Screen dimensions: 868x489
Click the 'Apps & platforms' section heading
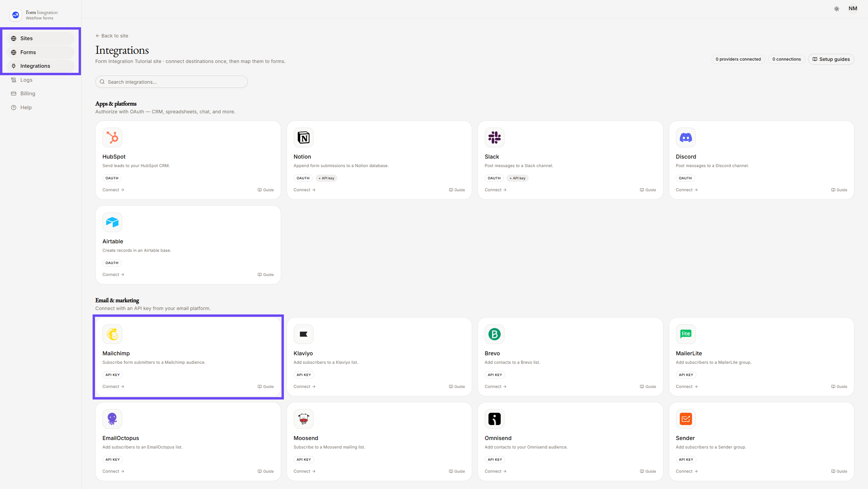click(x=116, y=104)
